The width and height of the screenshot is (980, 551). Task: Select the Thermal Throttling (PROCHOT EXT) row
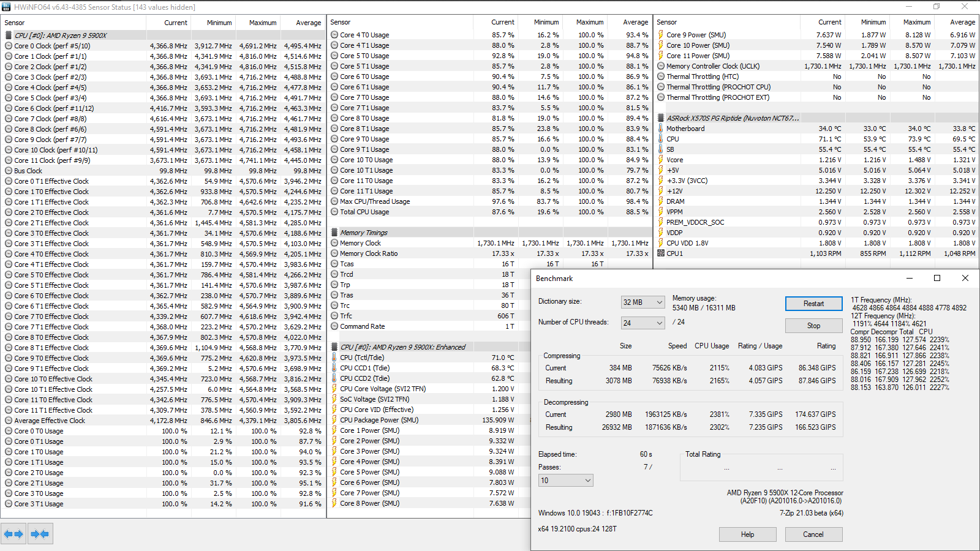pyautogui.click(x=816, y=97)
